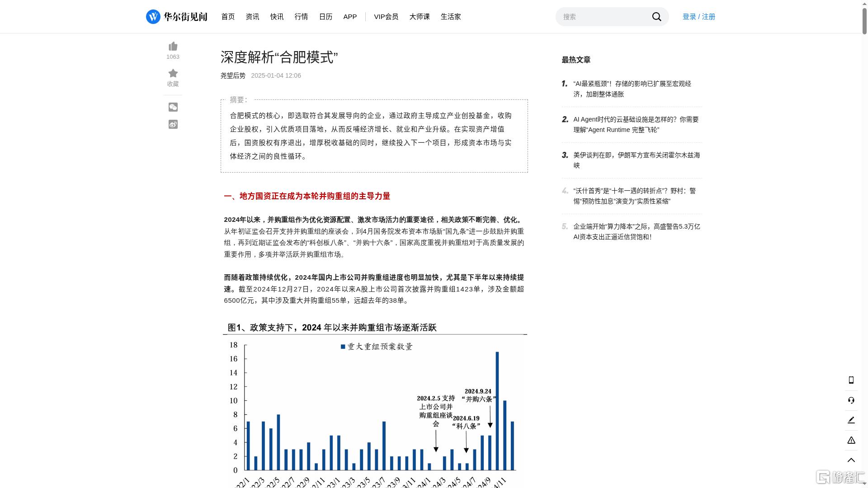Share article via WeChat icon
This screenshot has width=868, height=488.
pos(173,107)
